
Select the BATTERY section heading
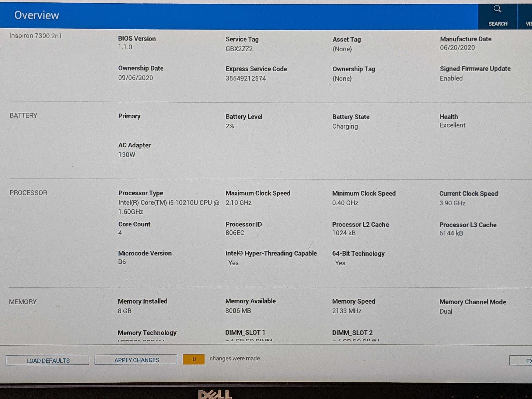[x=23, y=115]
